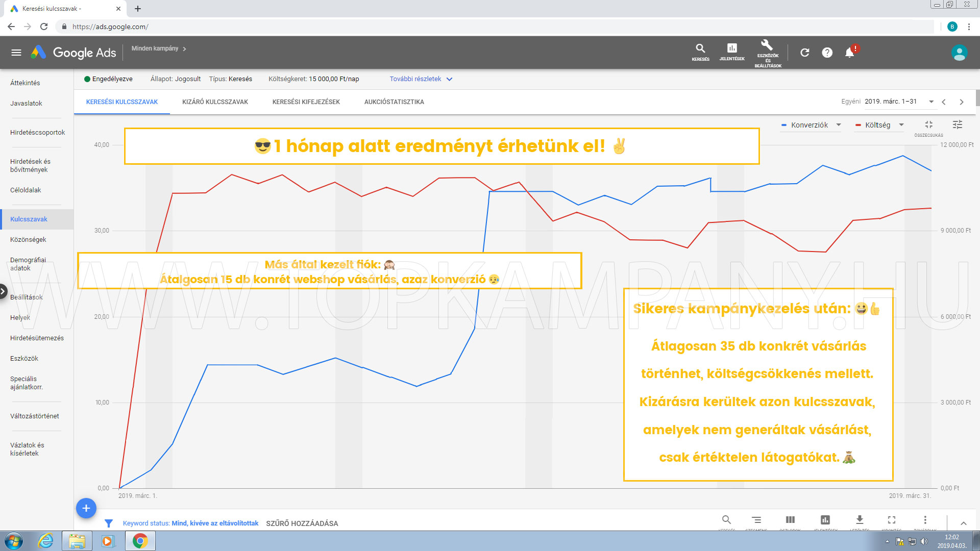Screen dimensions: 980x551
Task: Click the download icon in the table toolbar
Action: [860, 520]
